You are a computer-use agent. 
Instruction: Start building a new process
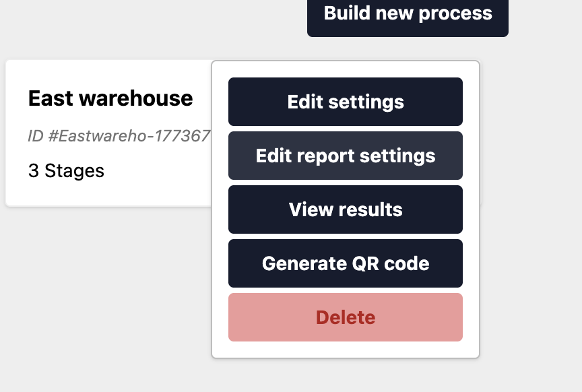click(408, 15)
